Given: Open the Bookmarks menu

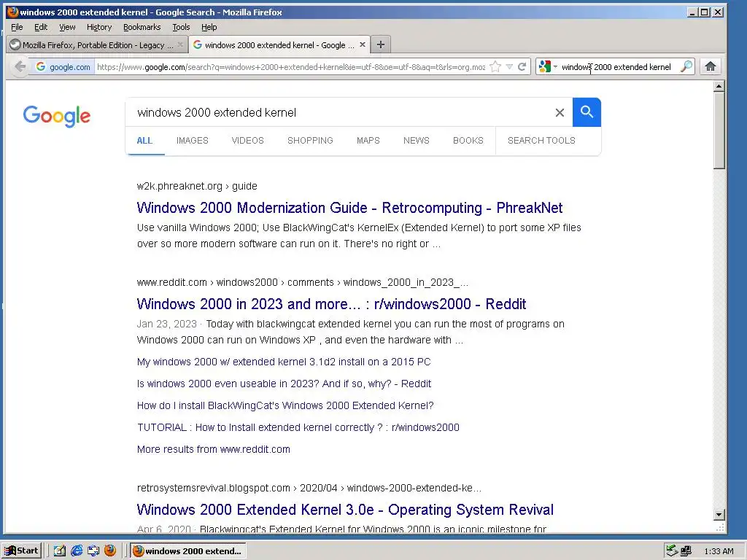Looking at the screenshot, I should point(142,27).
